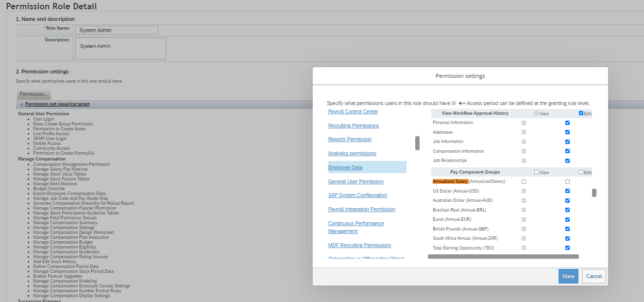This screenshot has height=302, width=644.
Task: Click 'User Login' in background permission list
Action: tap(44, 119)
